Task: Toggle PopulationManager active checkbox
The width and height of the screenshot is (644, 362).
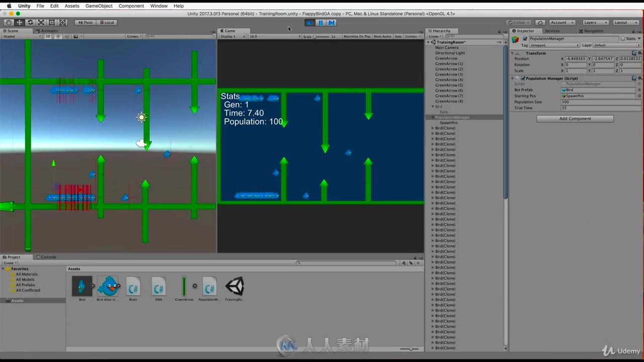Action: tap(525, 39)
